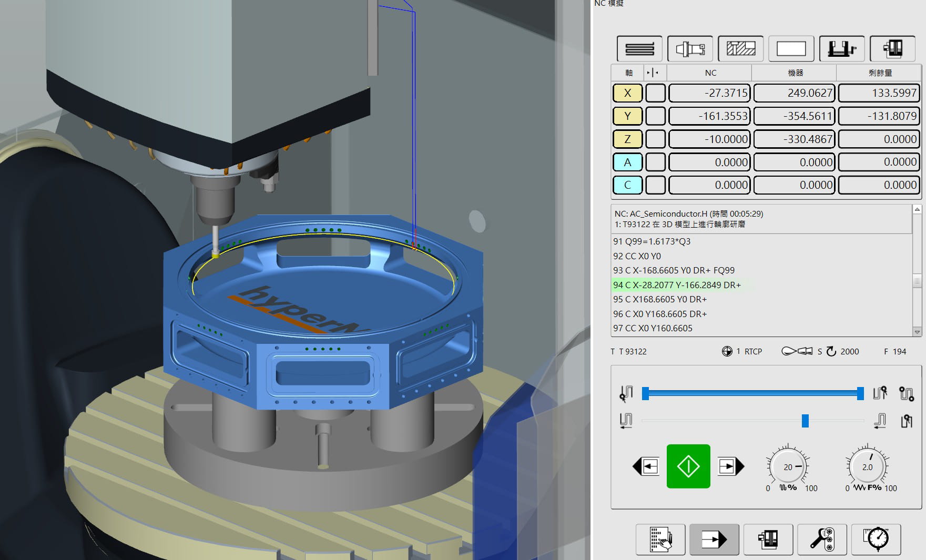Click the centering column header icon
Viewport: 926px width, 560px height.
[x=653, y=73]
